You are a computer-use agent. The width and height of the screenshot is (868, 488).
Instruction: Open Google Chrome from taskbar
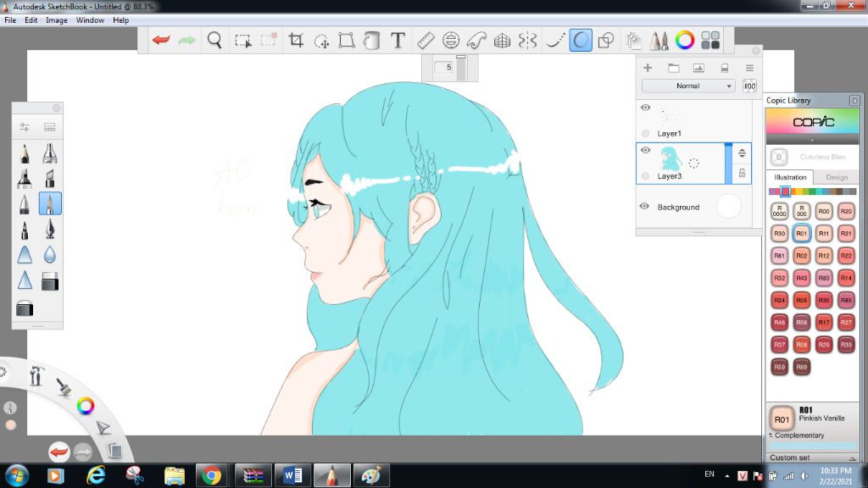(x=211, y=475)
